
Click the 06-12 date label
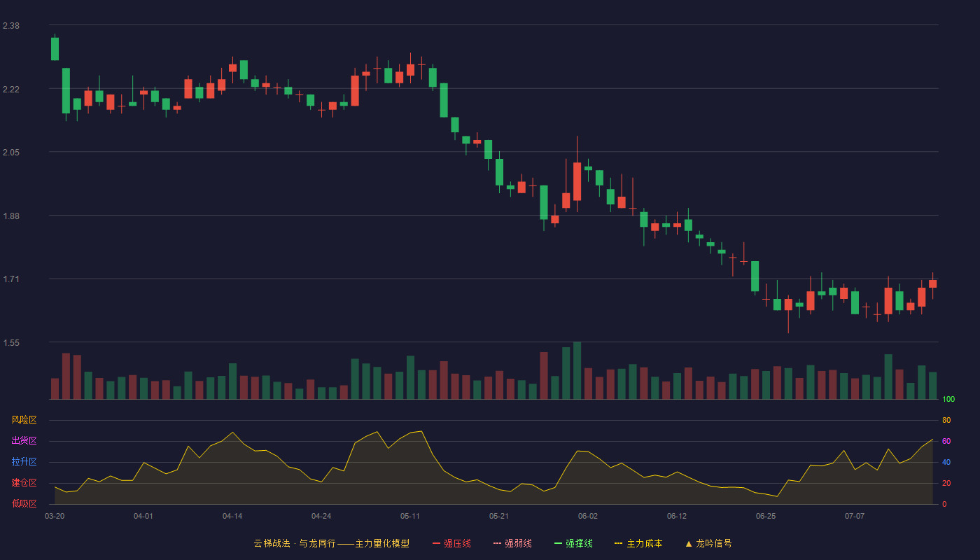(677, 516)
